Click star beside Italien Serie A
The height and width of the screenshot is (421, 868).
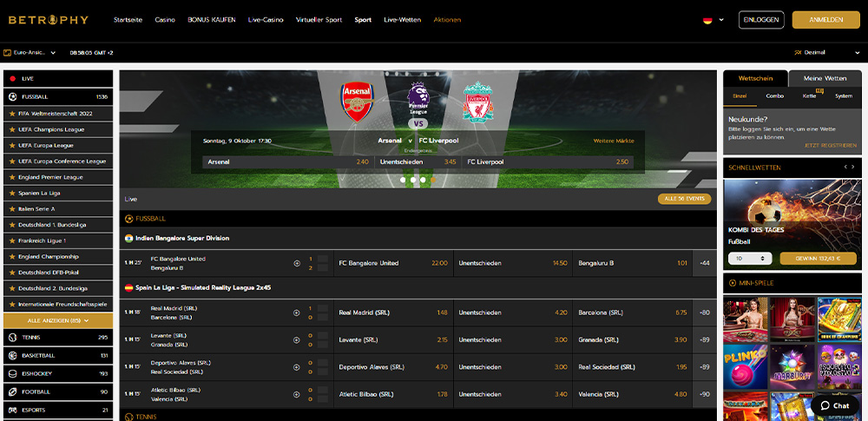tap(12, 209)
